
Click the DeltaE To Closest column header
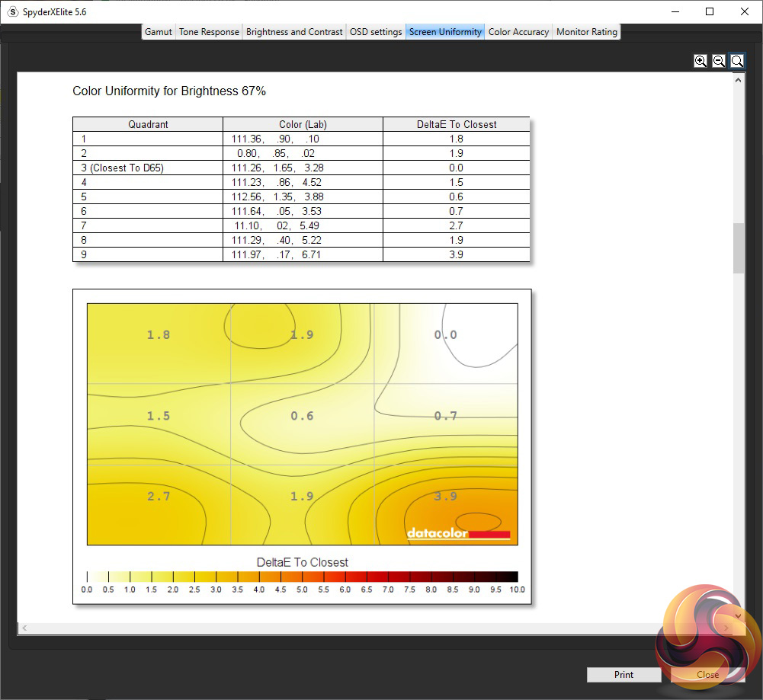click(457, 124)
